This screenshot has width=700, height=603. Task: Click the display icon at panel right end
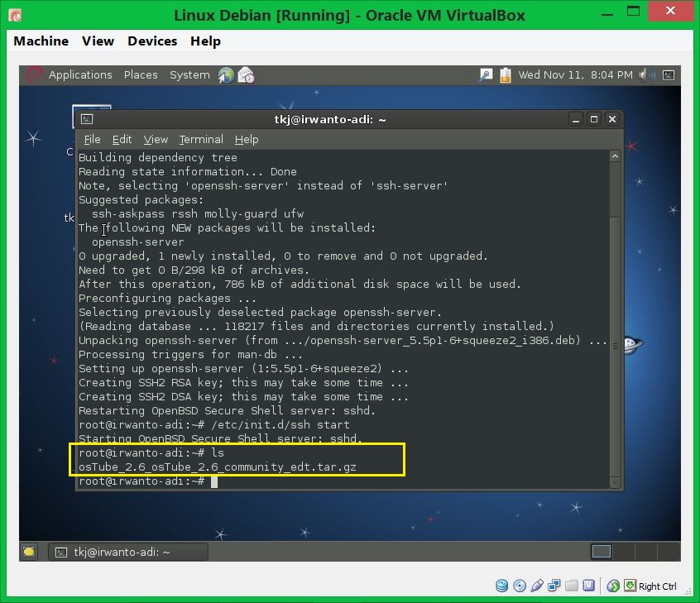[669, 75]
